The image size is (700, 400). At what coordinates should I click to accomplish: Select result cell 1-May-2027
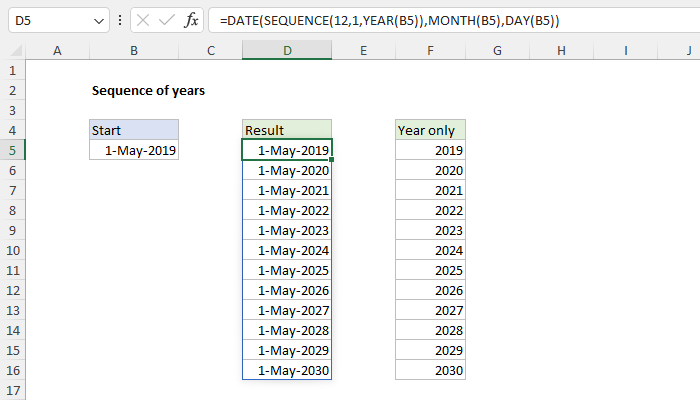click(287, 310)
